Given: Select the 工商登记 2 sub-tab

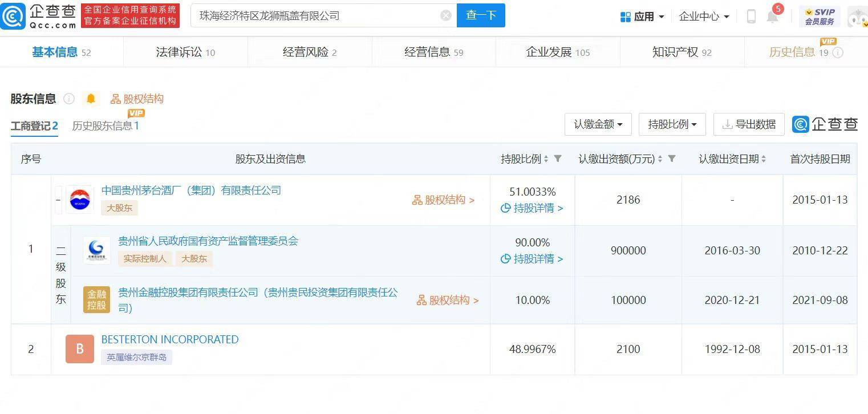Looking at the screenshot, I should (x=34, y=126).
